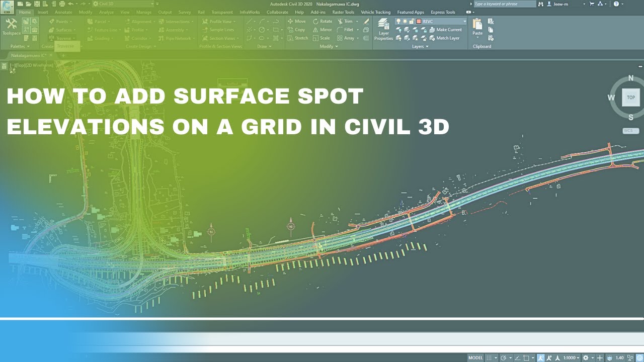Viewport: 644px width, 362px height.
Task: Expand the Modify panel
Action: click(329, 46)
